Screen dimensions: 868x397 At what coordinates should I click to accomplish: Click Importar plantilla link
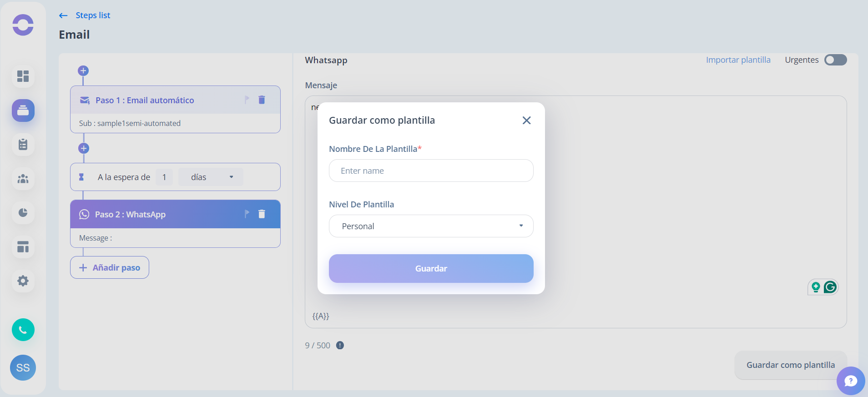pos(738,60)
